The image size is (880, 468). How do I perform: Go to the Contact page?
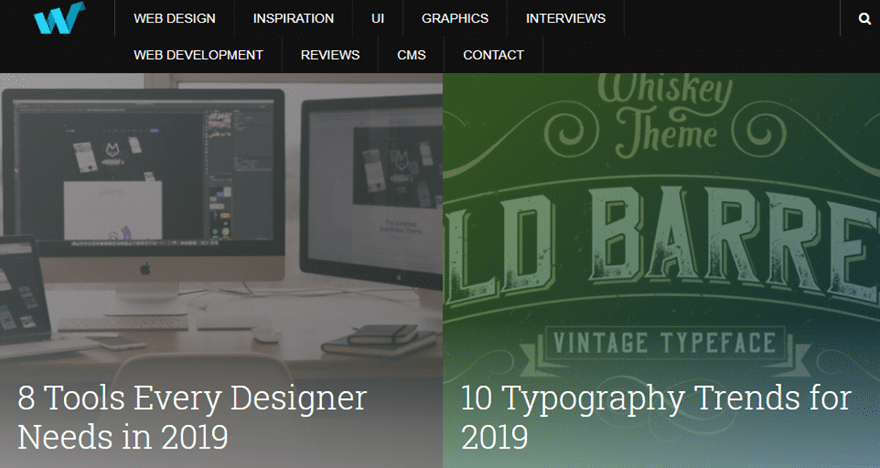coord(493,55)
